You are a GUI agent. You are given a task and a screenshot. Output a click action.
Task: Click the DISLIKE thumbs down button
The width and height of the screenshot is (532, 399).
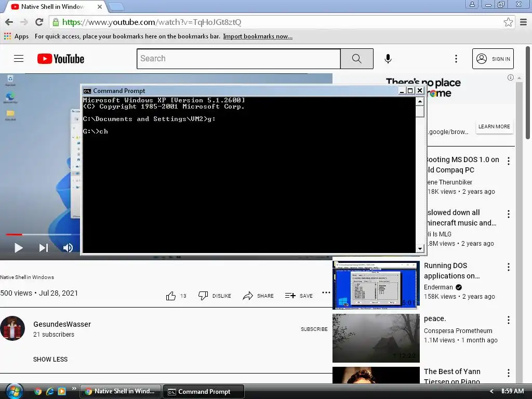215,296
